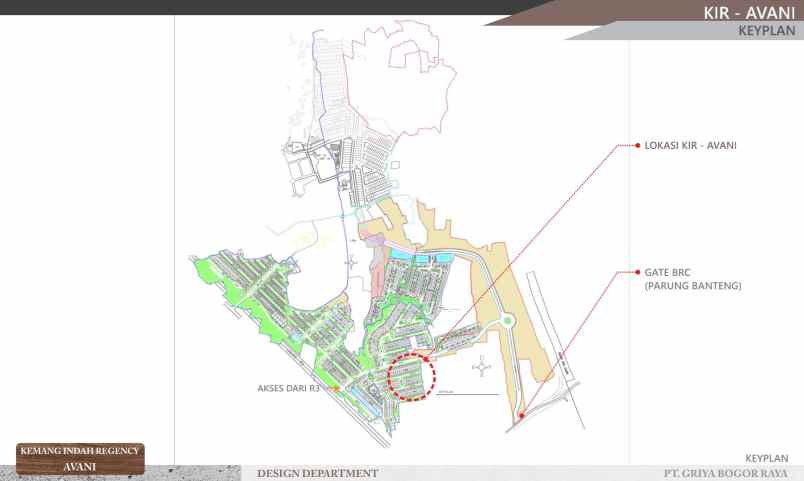Click the Kemang Indah Regency Avani wooden logo
The width and height of the screenshot is (804, 481).
tap(80, 458)
